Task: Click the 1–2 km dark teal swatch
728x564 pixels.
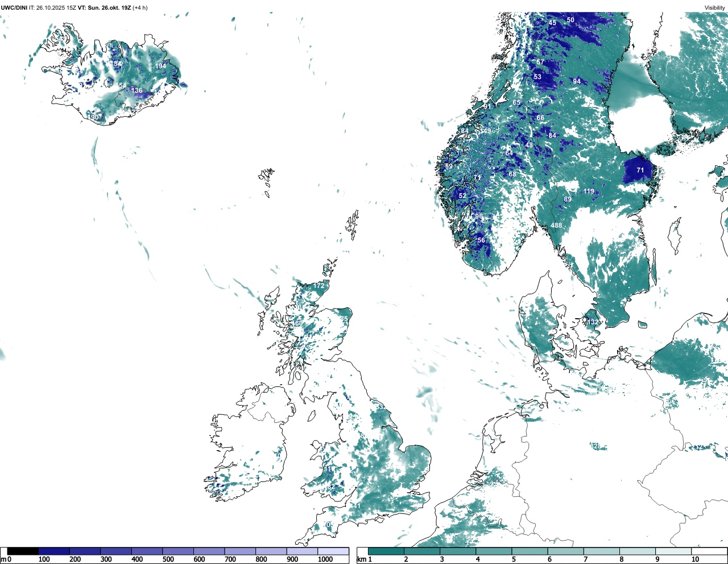Action: click(386, 551)
